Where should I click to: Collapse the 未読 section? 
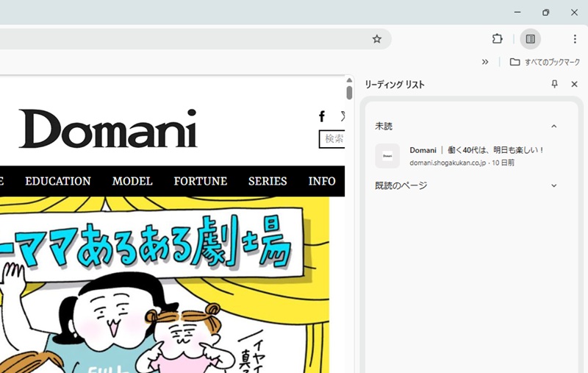554,127
